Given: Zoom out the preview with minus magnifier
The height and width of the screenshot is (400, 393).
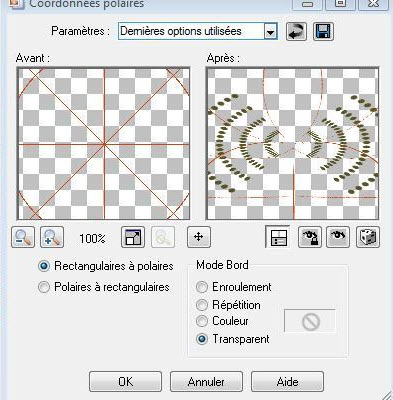Looking at the screenshot, I should (23, 237).
